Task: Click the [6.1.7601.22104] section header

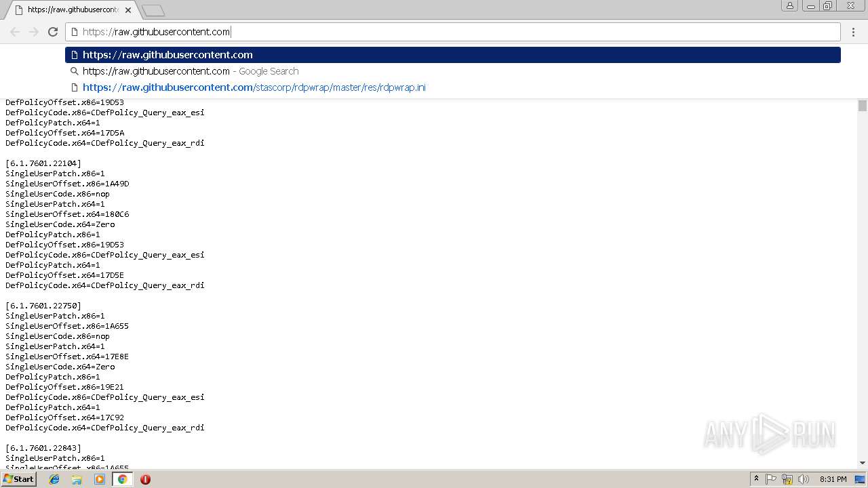Action: (43, 163)
